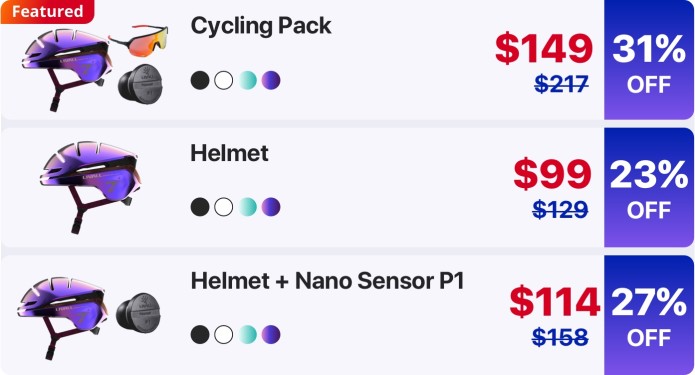Viewport: 695px width, 375px height.
Task: Select black for Helmet + Nano Sensor
Action: 200,335
